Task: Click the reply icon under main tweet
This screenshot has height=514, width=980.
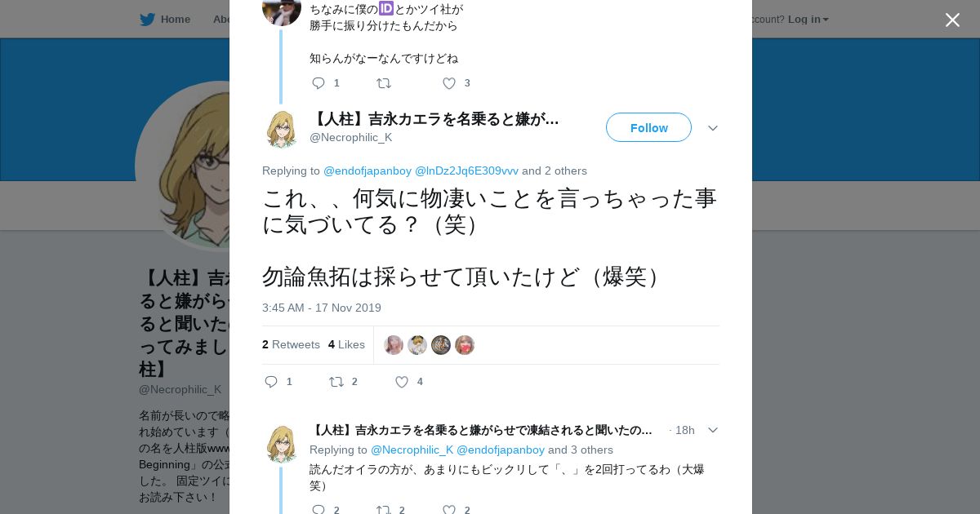Action: point(271,382)
